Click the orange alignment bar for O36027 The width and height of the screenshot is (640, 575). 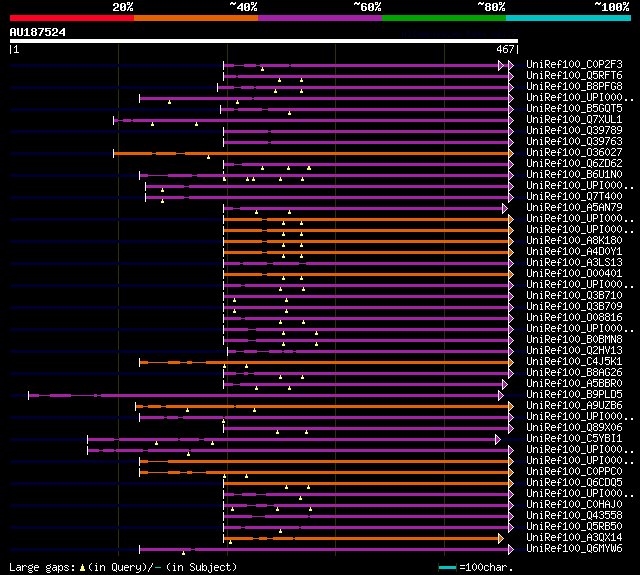311,153
